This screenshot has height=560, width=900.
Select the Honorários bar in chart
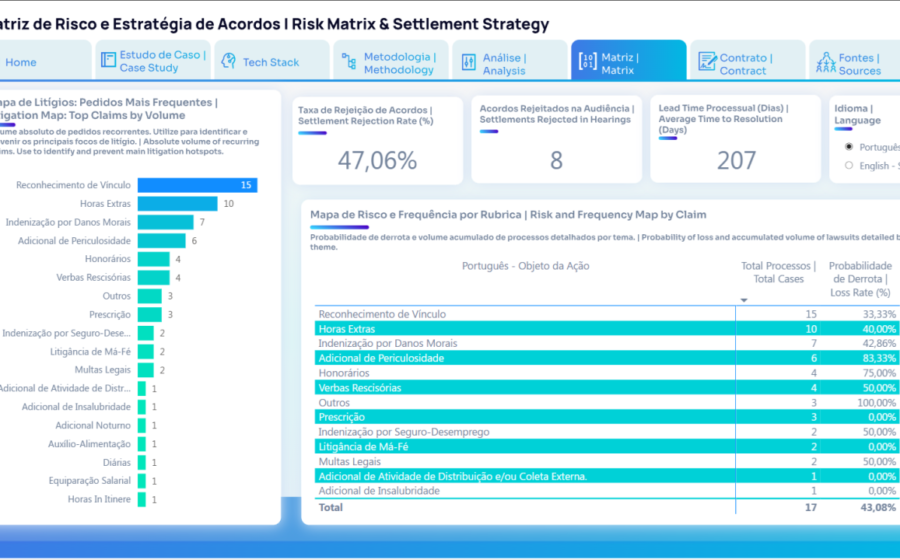153,259
